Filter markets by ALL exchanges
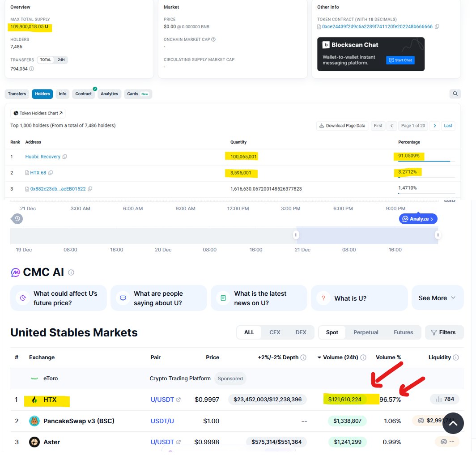This screenshot has height=455, width=476. pyautogui.click(x=249, y=332)
